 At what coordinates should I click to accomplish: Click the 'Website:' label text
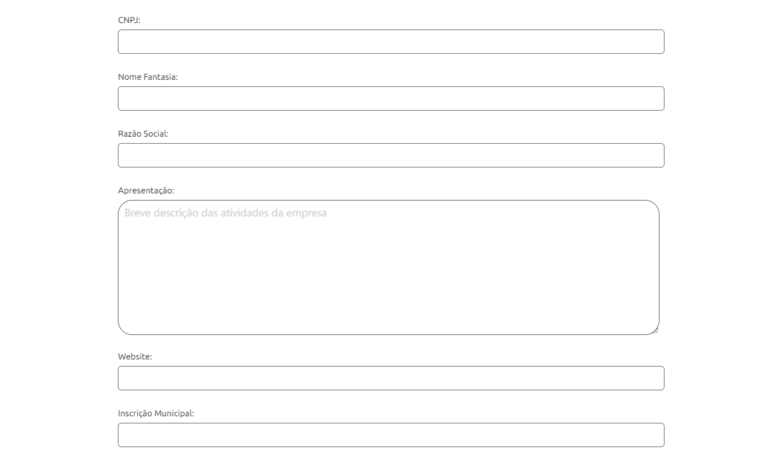point(135,357)
